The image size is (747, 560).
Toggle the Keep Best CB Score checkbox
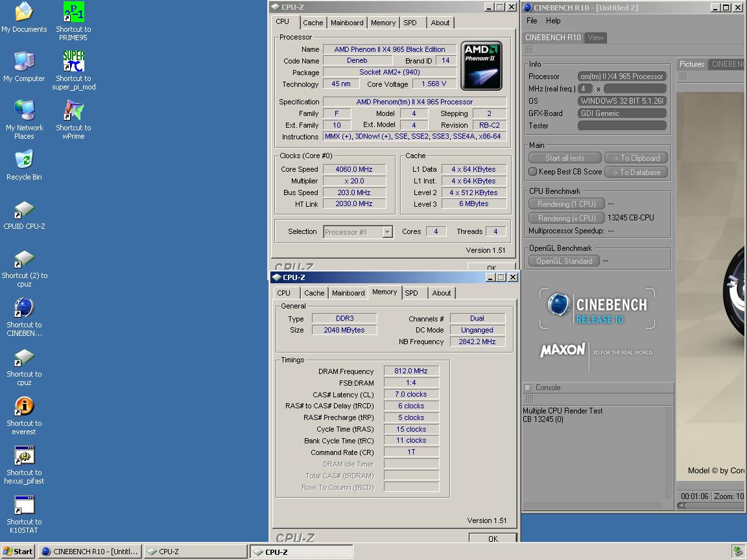pyautogui.click(x=532, y=172)
